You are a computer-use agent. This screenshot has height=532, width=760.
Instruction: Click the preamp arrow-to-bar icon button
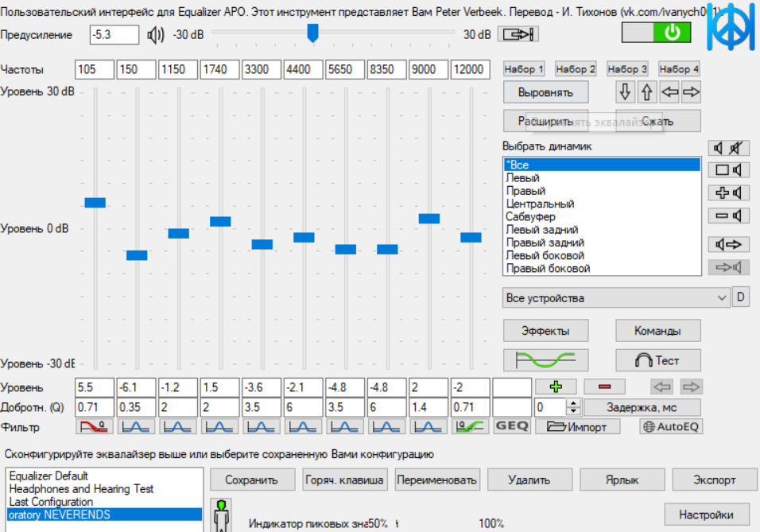[x=518, y=34]
